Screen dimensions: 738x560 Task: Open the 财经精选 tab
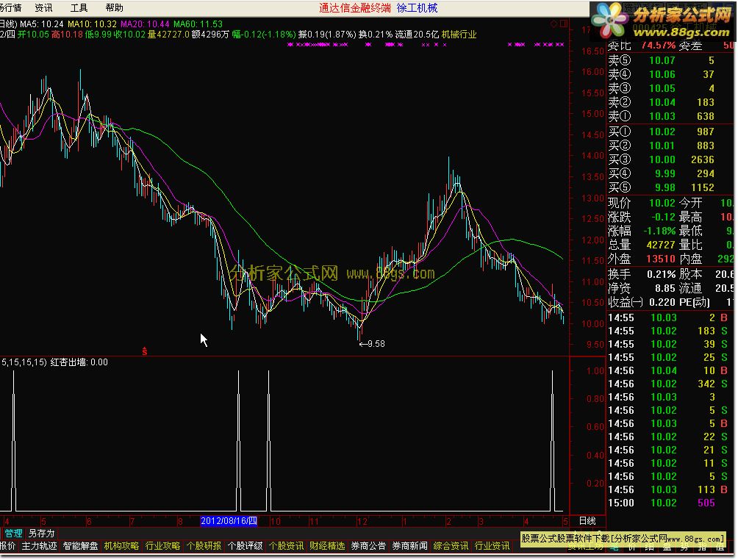click(x=328, y=546)
